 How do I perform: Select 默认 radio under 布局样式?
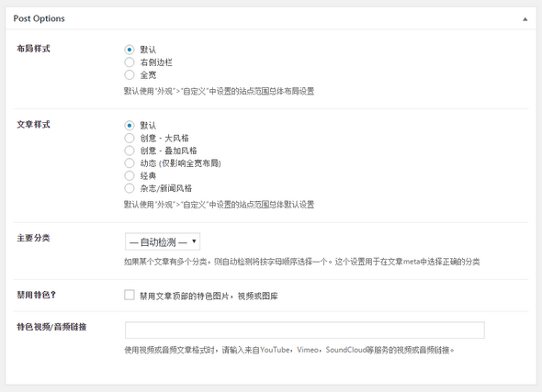(x=130, y=50)
